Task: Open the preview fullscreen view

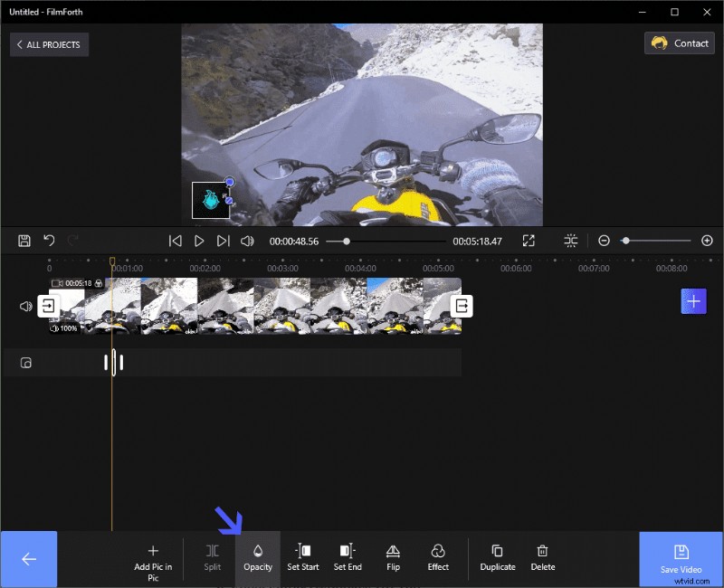Action: [x=528, y=240]
